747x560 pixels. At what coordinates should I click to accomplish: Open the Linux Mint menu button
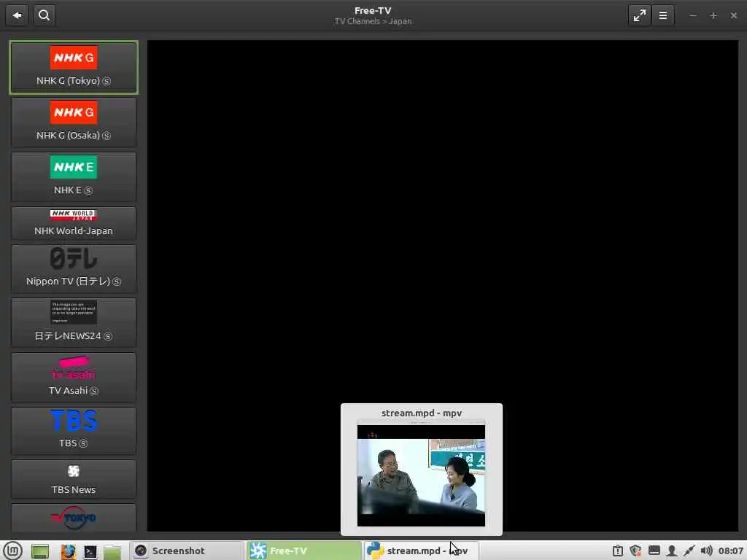pos(13,551)
